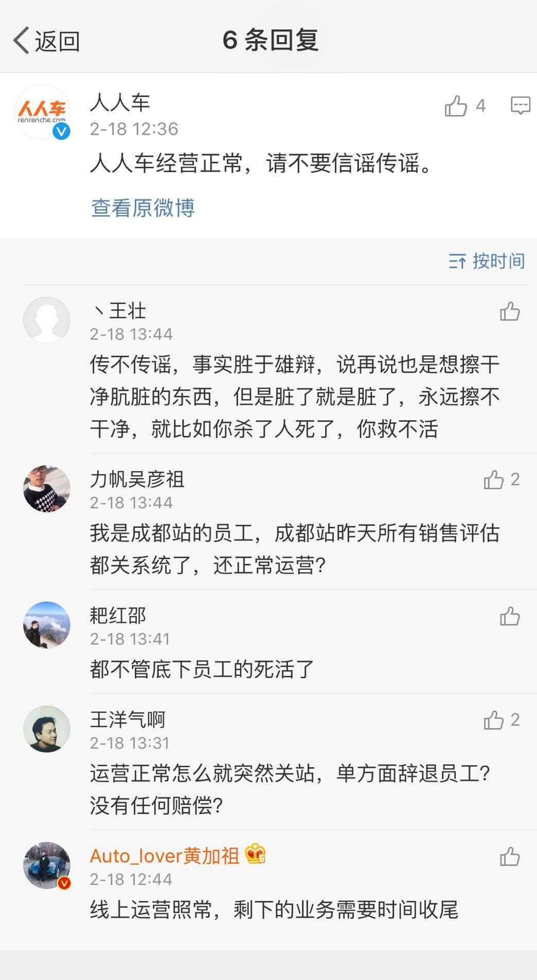
Task: Tap the 人人车 account name
Action: (x=120, y=102)
